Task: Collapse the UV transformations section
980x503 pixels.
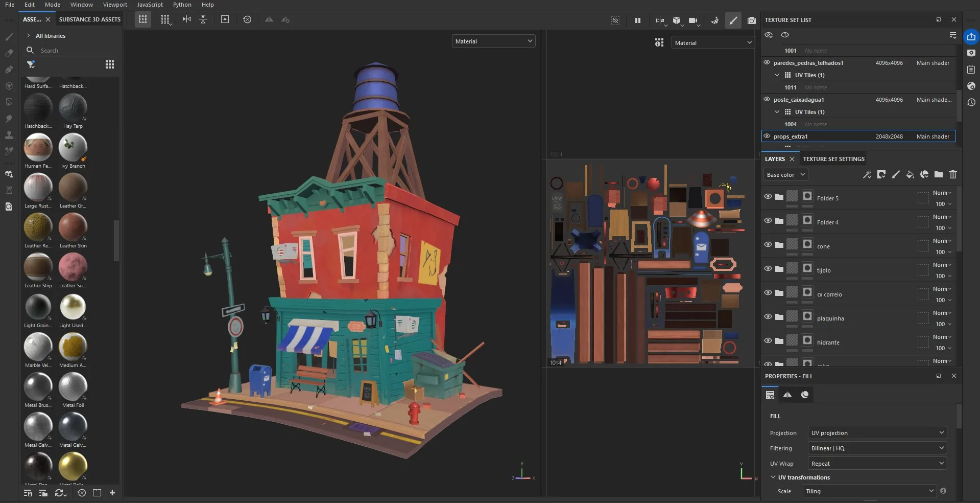Action: (x=773, y=477)
